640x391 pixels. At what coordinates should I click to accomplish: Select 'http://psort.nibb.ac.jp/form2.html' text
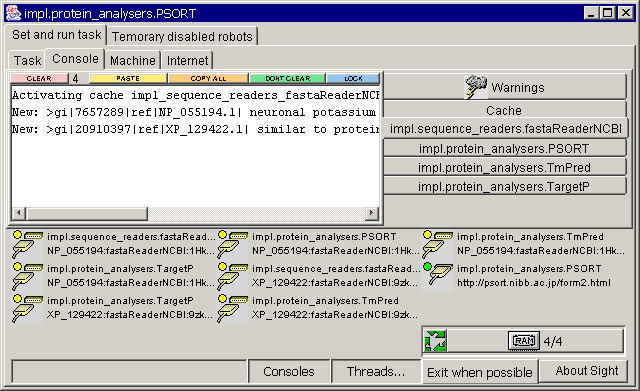534,282
